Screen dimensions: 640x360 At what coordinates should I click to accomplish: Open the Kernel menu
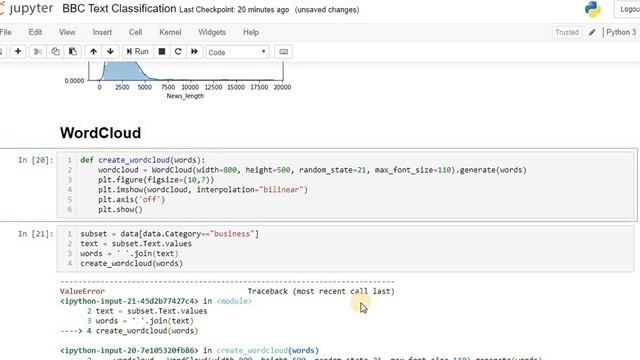[x=170, y=32]
